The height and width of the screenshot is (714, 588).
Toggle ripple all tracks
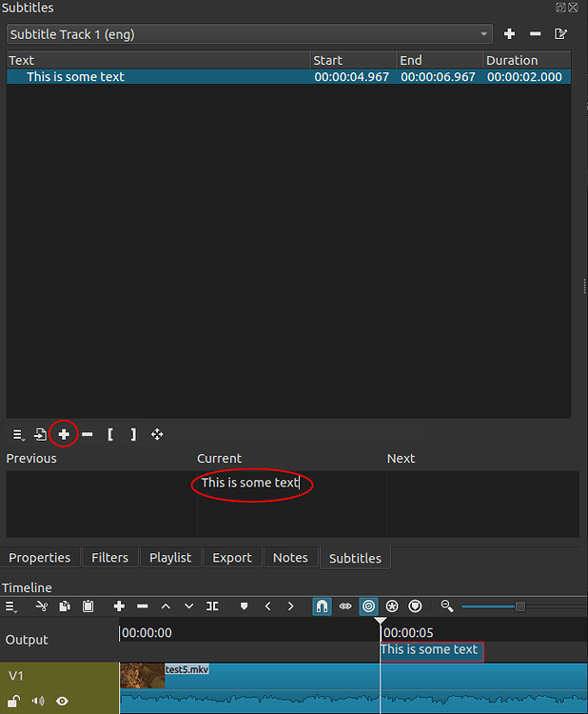pyautogui.click(x=392, y=606)
